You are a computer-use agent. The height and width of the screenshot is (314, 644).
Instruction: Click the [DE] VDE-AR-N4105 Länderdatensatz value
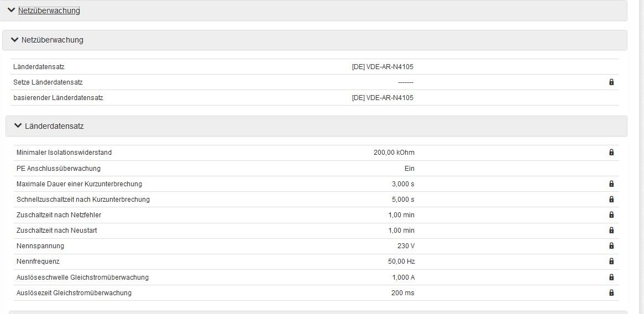pyautogui.click(x=383, y=67)
